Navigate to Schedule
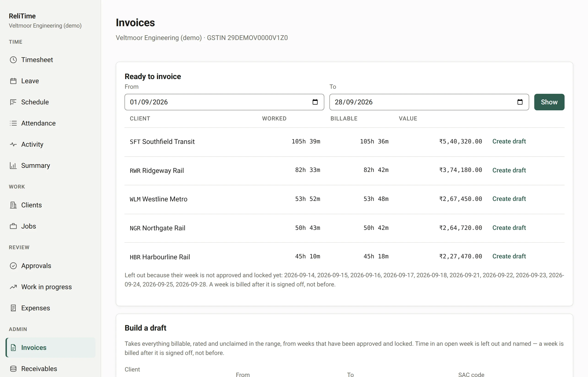The height and width of the screenshot is (377, 588). tap(50, 102)
